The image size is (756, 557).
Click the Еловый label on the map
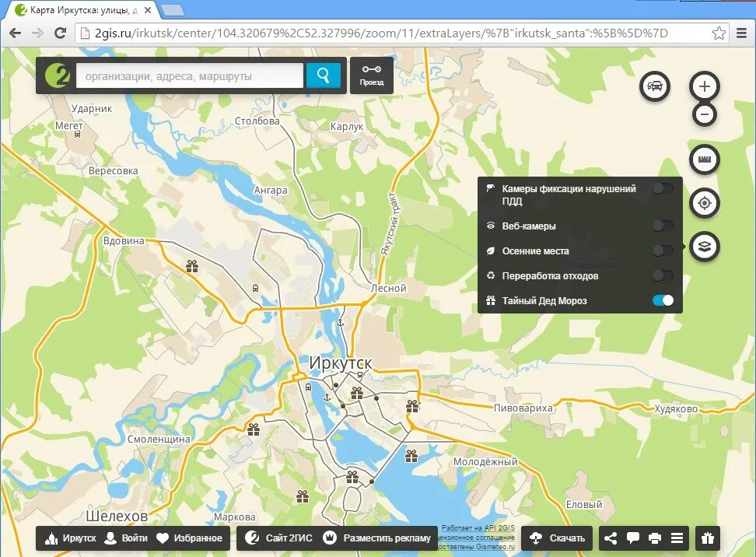584,504
